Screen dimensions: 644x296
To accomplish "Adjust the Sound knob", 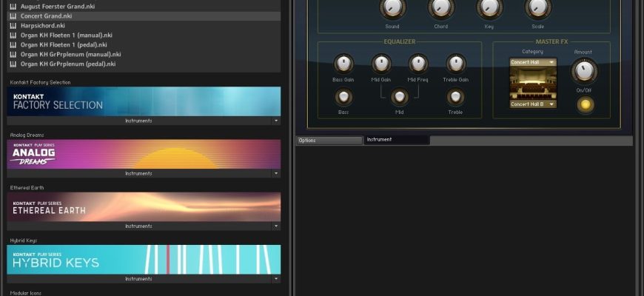I will (392, 9).
